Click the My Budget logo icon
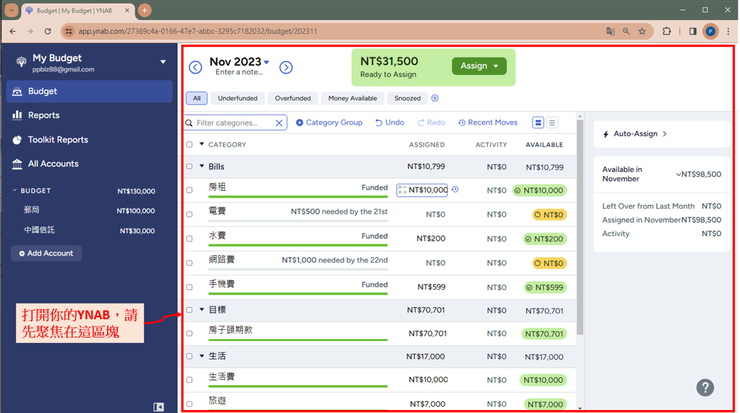 (21, 62)
